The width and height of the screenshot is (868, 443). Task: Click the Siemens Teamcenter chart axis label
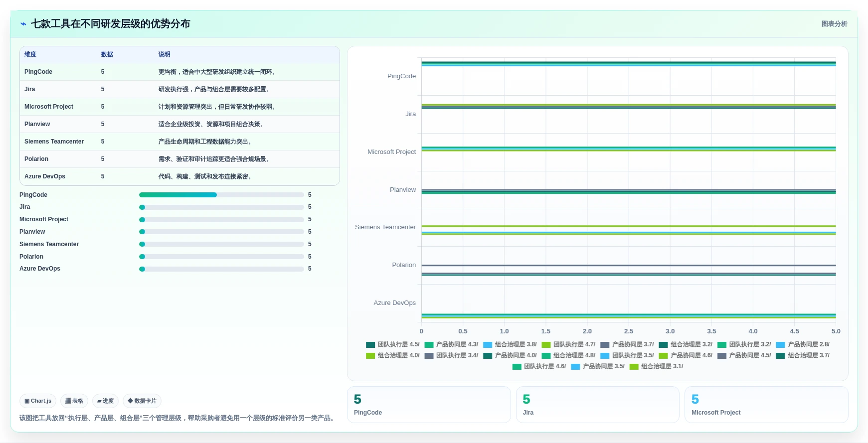(385, 227)
